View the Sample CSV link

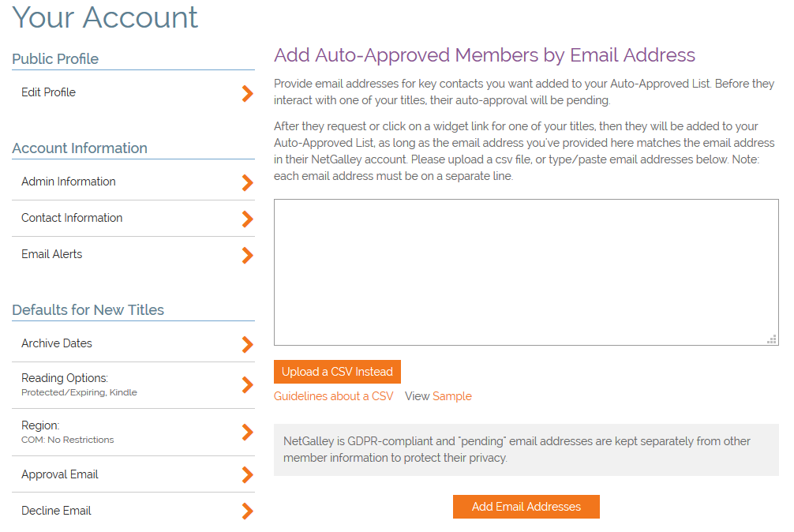[452, 396]
